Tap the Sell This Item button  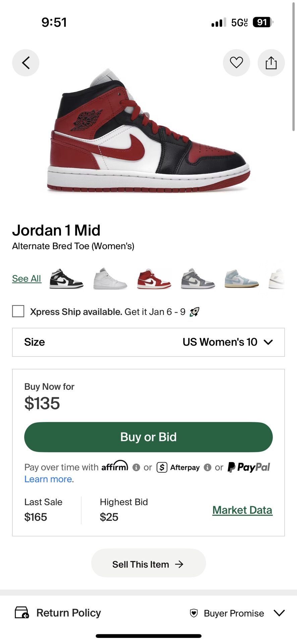point(148,564)
